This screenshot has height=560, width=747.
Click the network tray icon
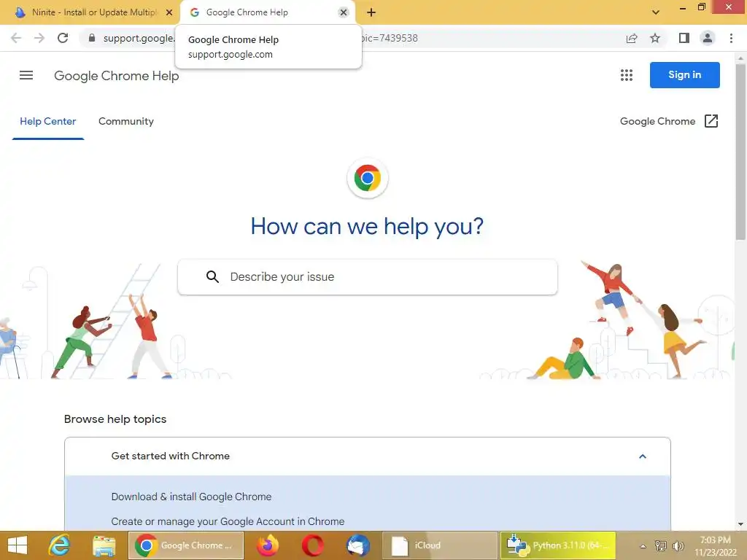(x=661, y=545)
